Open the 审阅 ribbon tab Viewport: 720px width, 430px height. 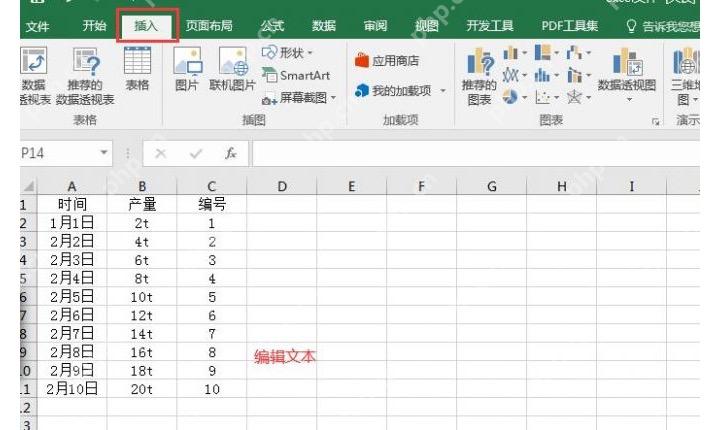coord(376,25)
